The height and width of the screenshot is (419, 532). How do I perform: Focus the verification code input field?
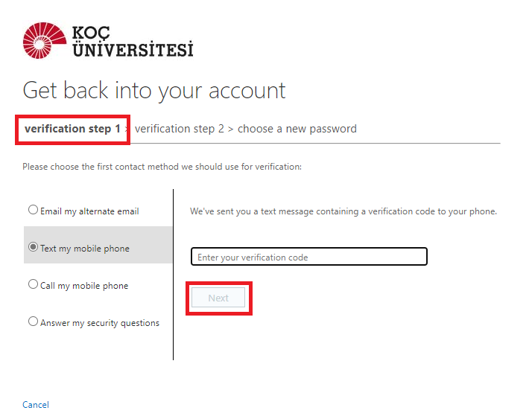click(x=308, y=257)
